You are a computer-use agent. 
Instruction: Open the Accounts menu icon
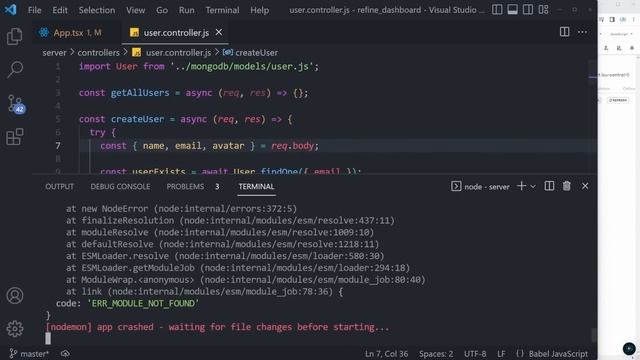tap(15, 296)
